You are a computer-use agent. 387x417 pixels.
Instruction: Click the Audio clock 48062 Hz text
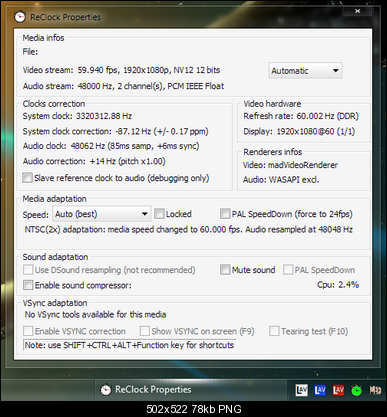pos(111,146)
